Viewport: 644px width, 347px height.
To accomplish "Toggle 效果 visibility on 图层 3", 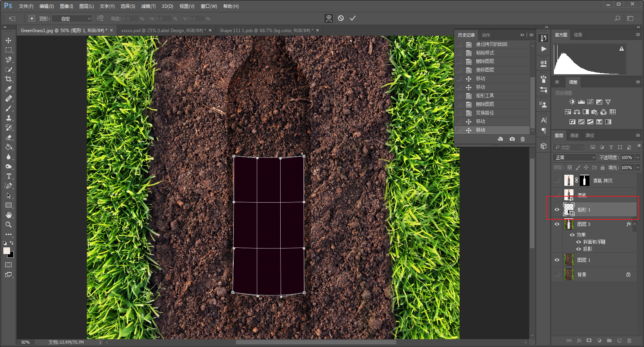I will point(572,235).
